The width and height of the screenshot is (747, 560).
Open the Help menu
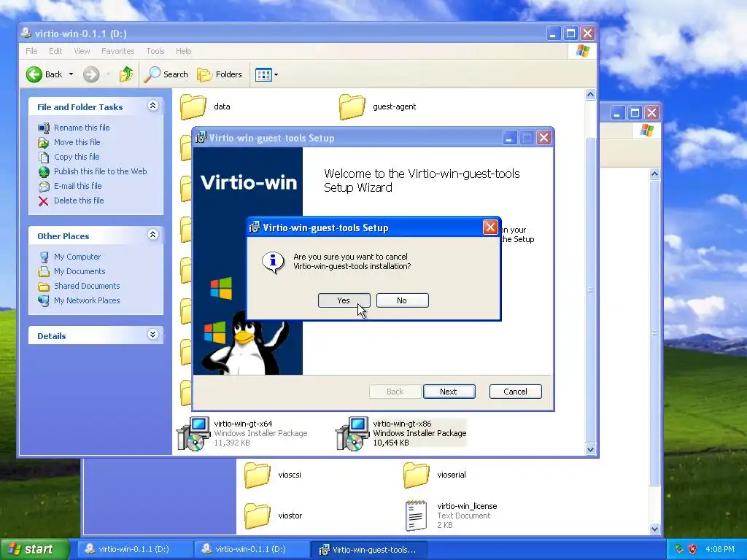(x=183, y=51)
